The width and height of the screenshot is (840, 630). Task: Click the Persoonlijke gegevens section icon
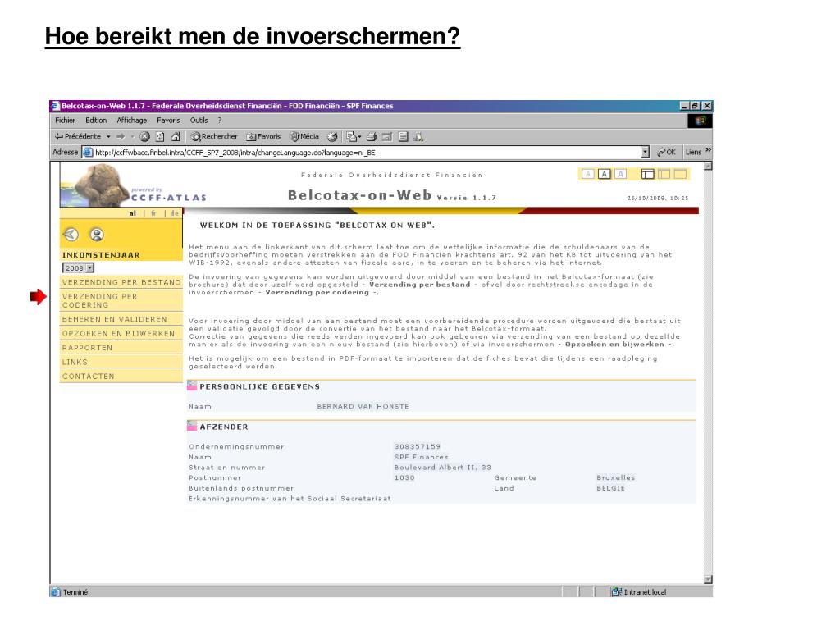(x=192, y=386)
